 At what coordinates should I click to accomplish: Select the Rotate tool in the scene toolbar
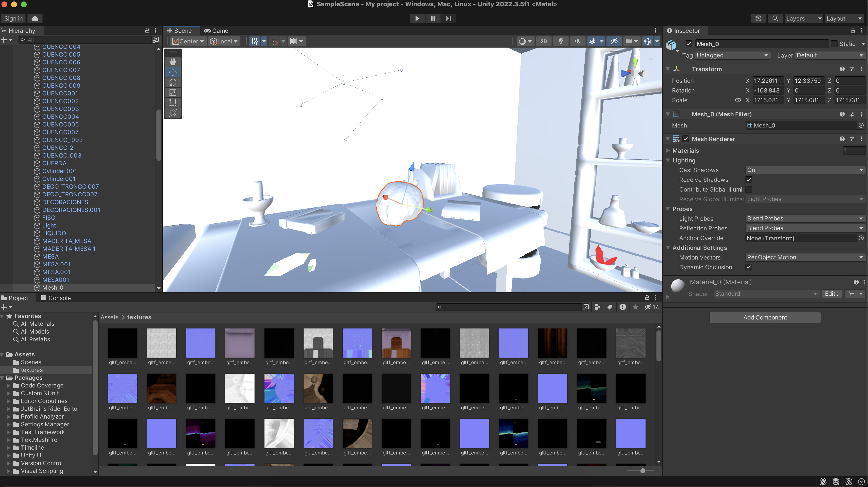pos(173,82)
